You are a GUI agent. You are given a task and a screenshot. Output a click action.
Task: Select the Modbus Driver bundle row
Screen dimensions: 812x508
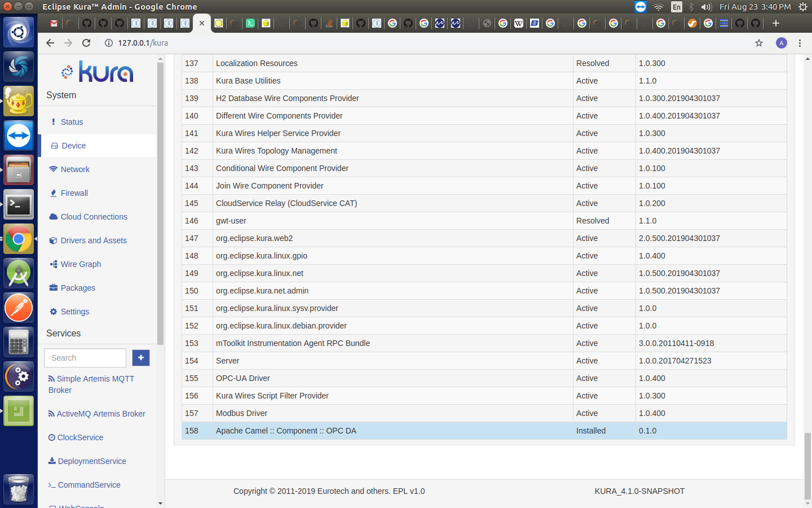coord(484,413)
